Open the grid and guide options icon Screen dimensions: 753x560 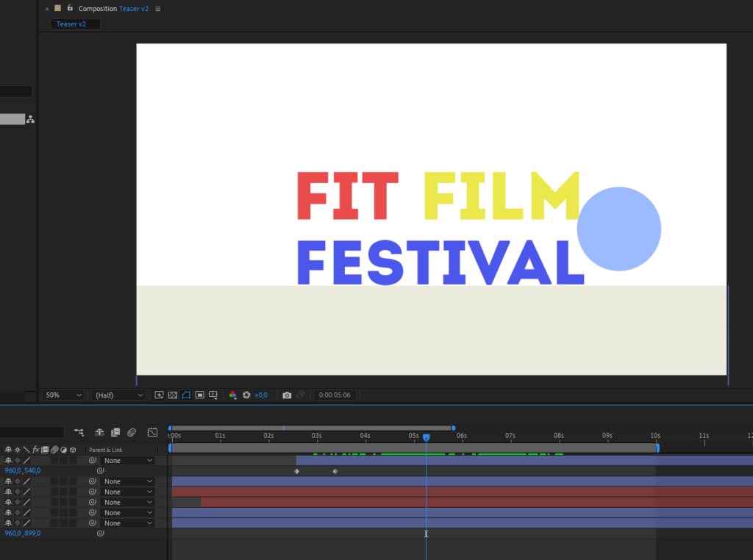(x=213, y=395)
